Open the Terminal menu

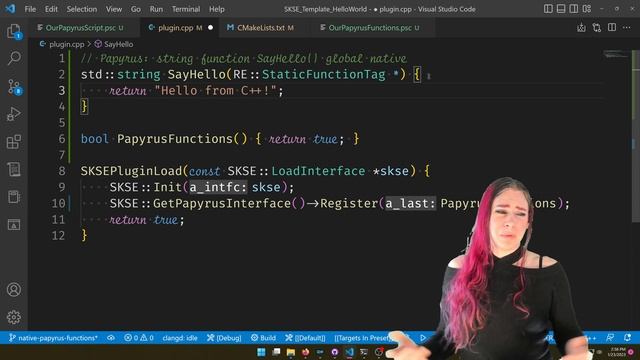pyautogui.click(x=186, y=9)
